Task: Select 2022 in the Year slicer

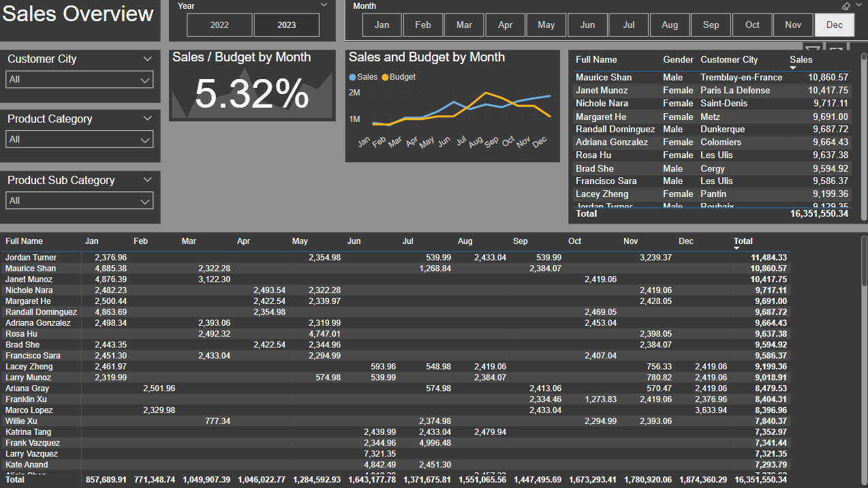Action: click(219, 25)
